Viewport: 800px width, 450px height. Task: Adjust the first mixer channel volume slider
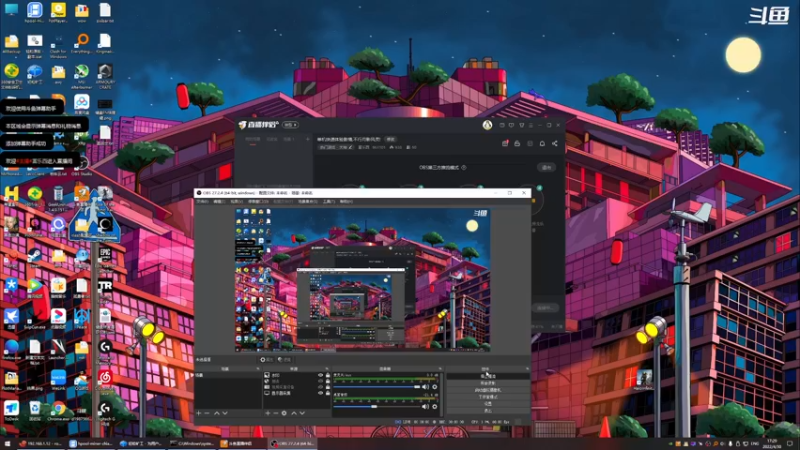click(377, 387)
